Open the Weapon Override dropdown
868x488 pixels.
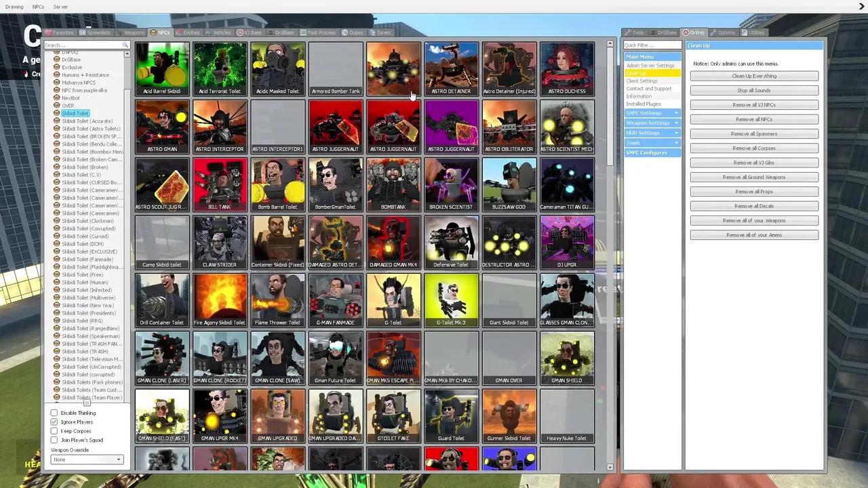pyautogui.click(x=86, y=460)
